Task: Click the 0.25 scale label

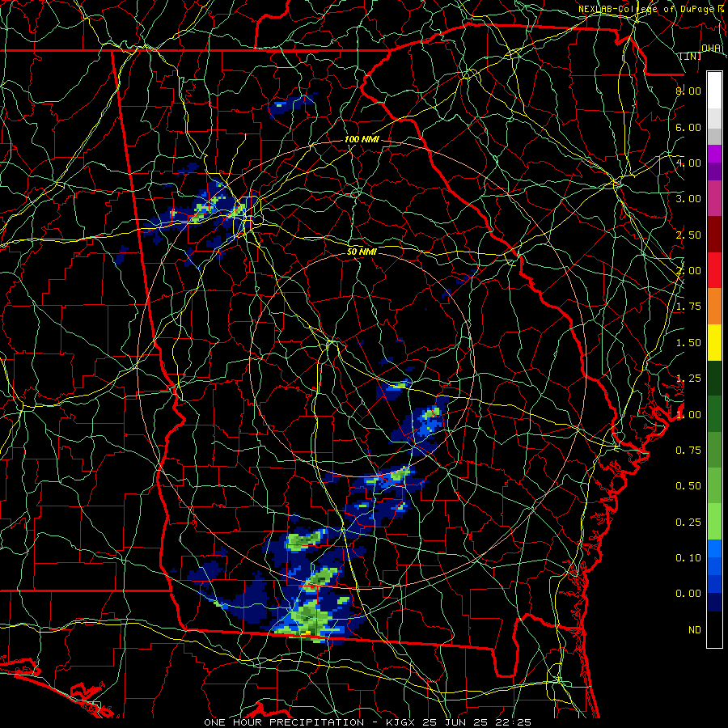Action: (688, 523)
